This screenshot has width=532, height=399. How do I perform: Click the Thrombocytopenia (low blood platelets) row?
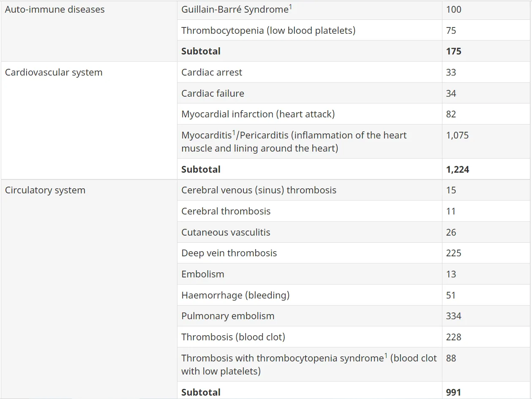pos(353,30)
